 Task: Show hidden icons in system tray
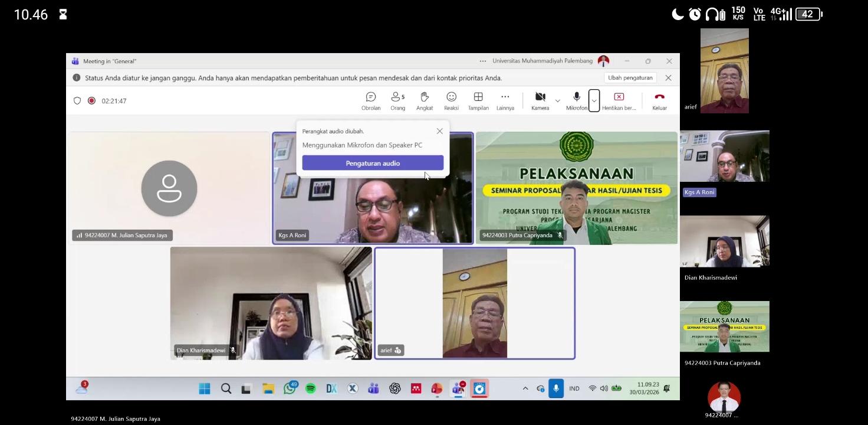tap(525, 388)
